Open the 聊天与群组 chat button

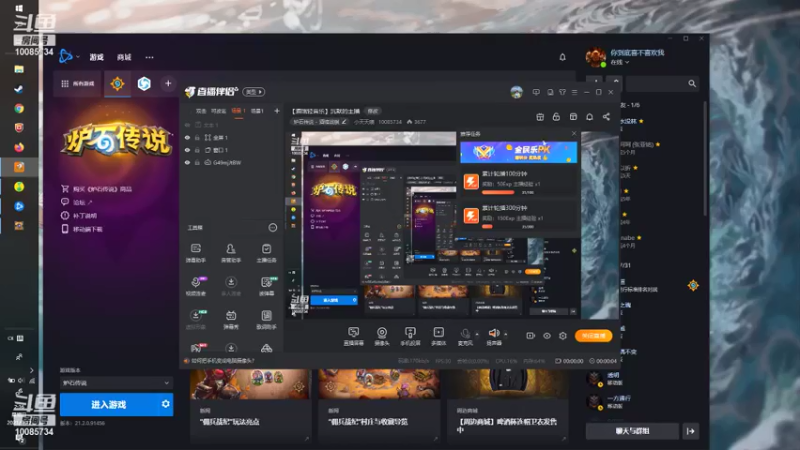pyautogui.click(x=632, y=431)
